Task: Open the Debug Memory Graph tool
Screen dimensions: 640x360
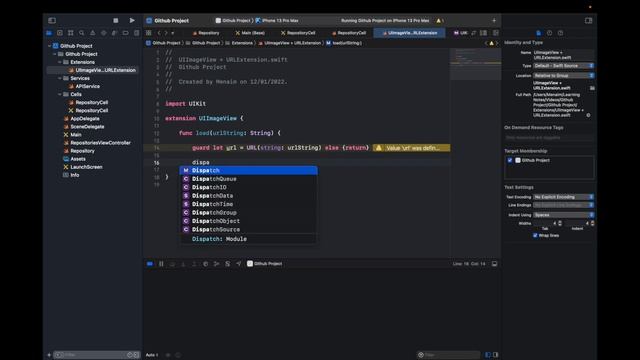Action: 217,264
